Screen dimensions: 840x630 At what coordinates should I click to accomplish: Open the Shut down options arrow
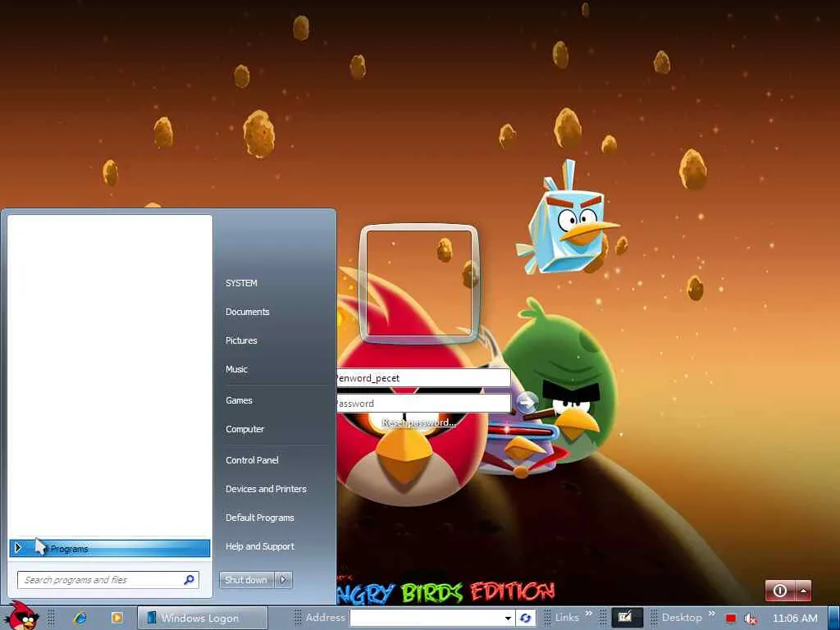283,580
